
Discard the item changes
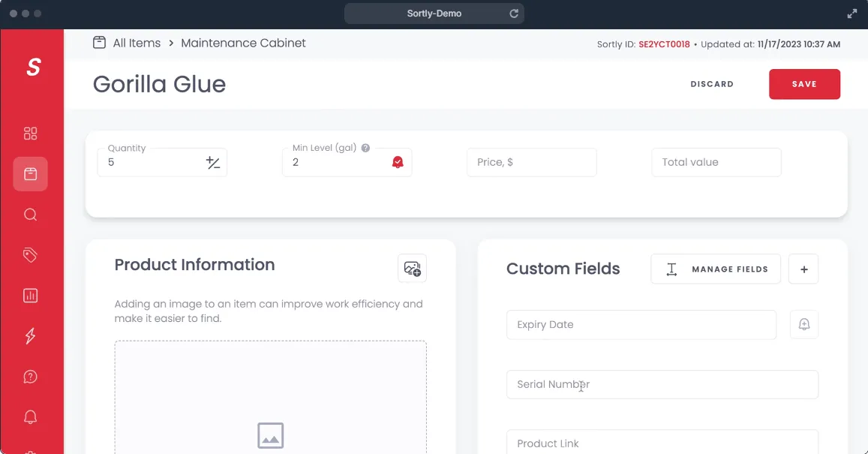712,84
